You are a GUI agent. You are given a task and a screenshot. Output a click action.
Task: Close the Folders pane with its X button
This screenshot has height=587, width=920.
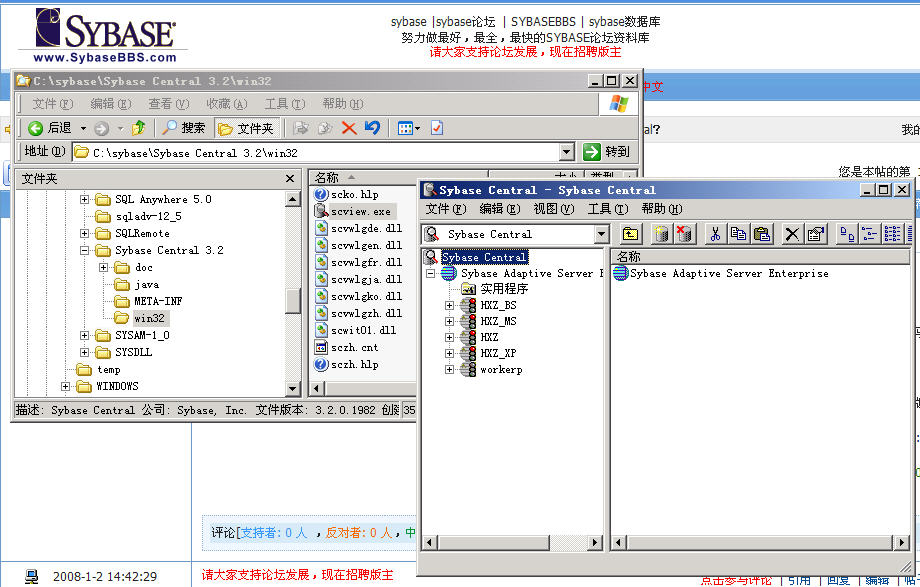(290, 178)
